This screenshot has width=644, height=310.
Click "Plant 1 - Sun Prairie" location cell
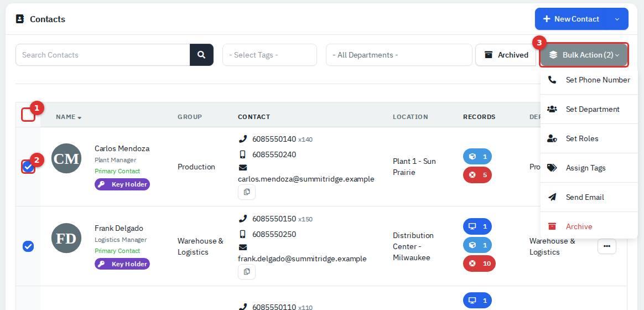pos(414,167)
